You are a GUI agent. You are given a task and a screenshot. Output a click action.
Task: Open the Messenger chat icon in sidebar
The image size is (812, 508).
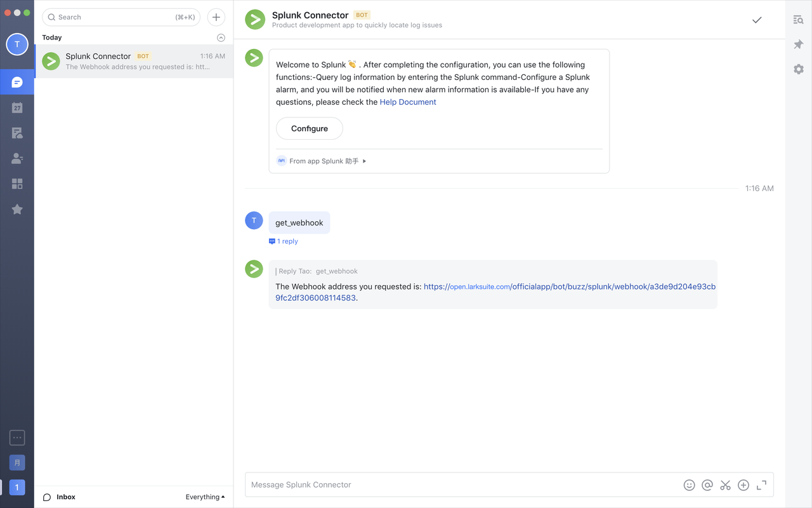coord(17,83)
